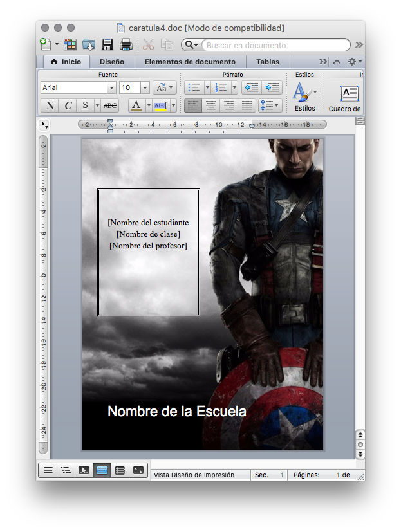Click the New document icon
The image size is (401, 532).
[46, 44]
